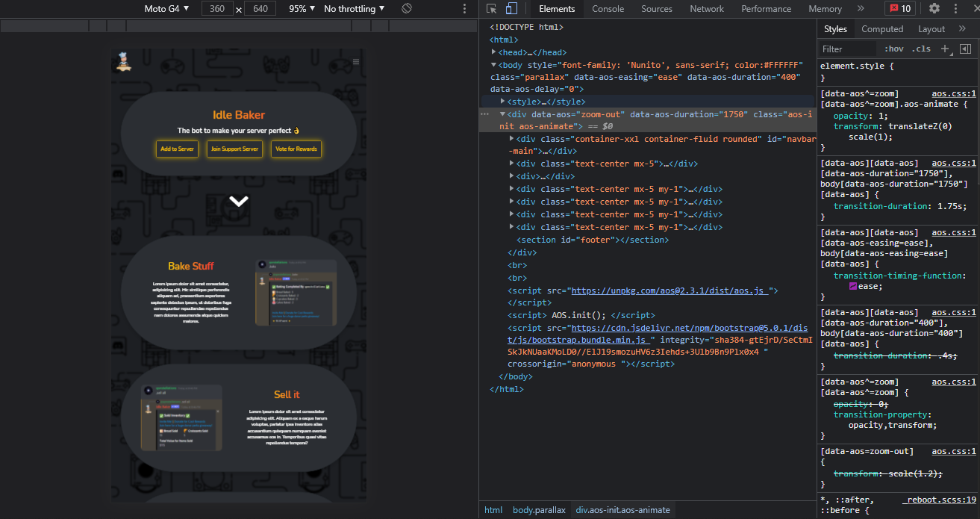Click the rotate screen orientation icon

pos(407,9)
